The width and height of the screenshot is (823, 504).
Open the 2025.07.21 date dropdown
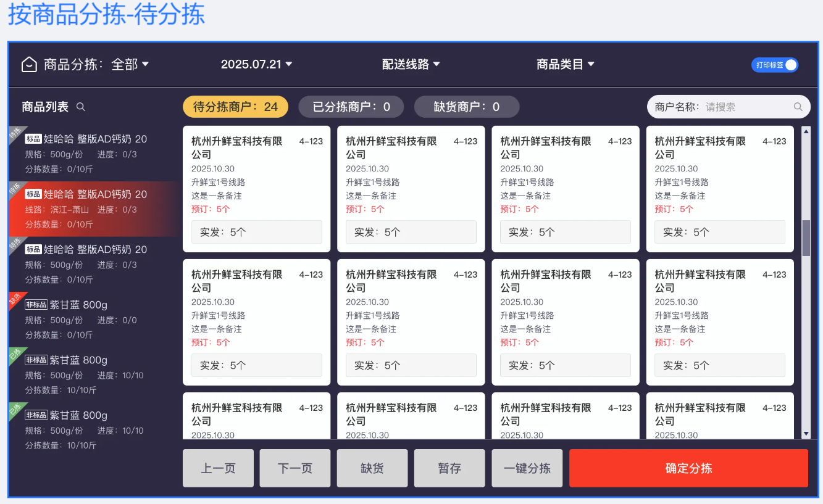256,64
